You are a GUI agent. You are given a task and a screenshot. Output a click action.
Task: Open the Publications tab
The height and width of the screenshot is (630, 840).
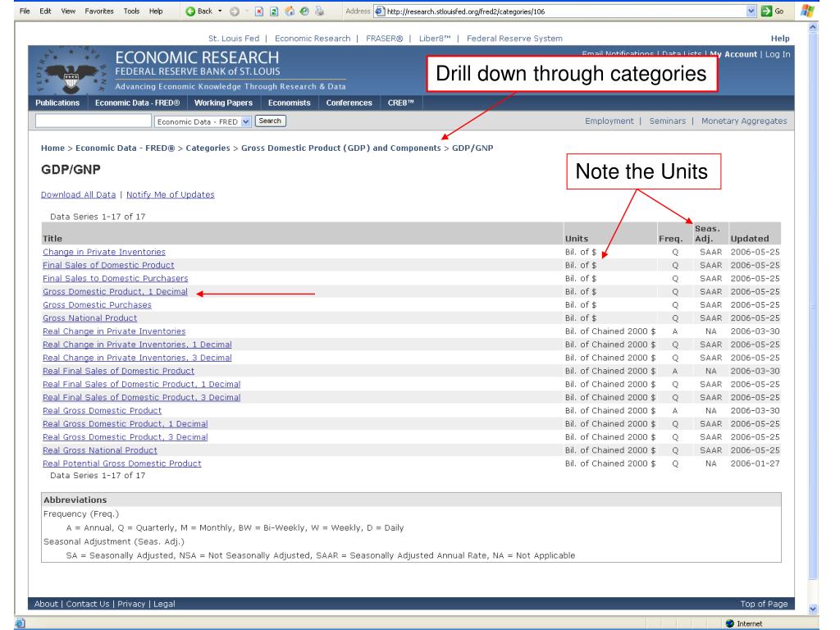click(x=57, y=103)
